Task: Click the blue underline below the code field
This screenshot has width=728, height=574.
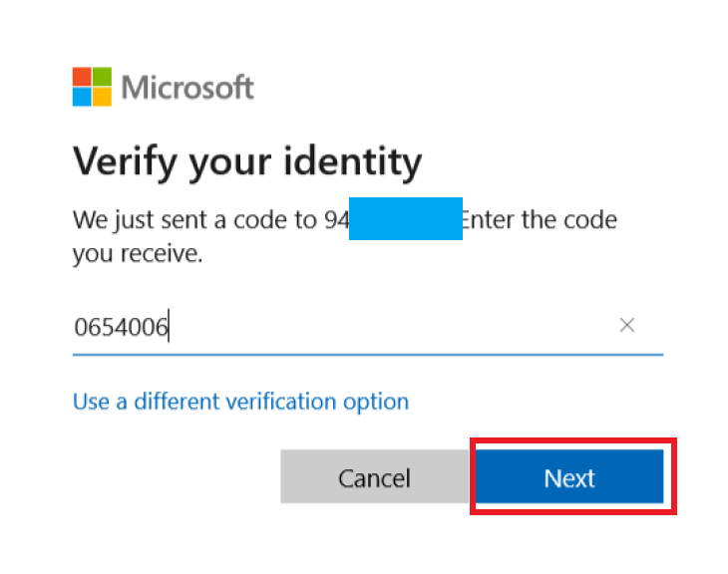Action: pos(368,355)
